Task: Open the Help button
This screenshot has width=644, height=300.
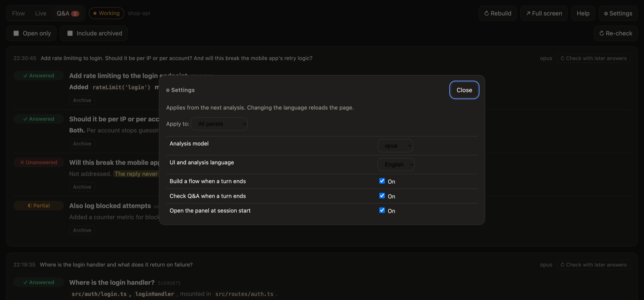Action: (x=583, y=13)
